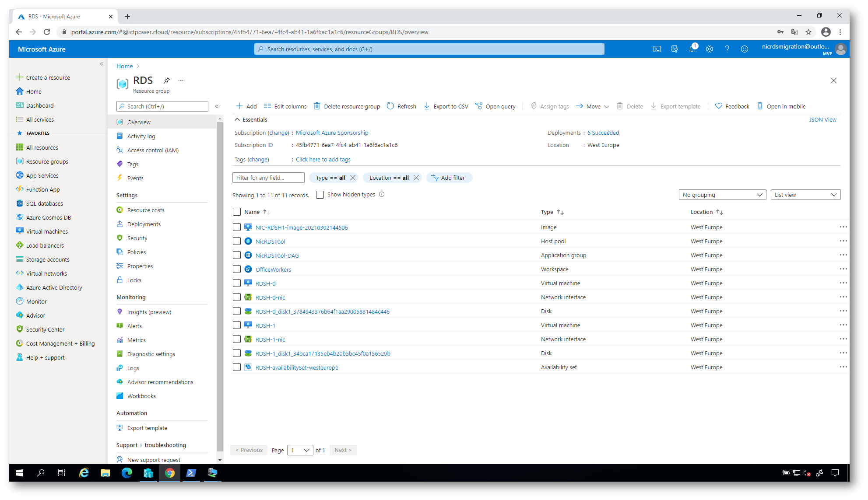The width and height of the screenshot is (868, 500).
Task: Open the No grouping dropdown
Action: [x=722, y=195]
